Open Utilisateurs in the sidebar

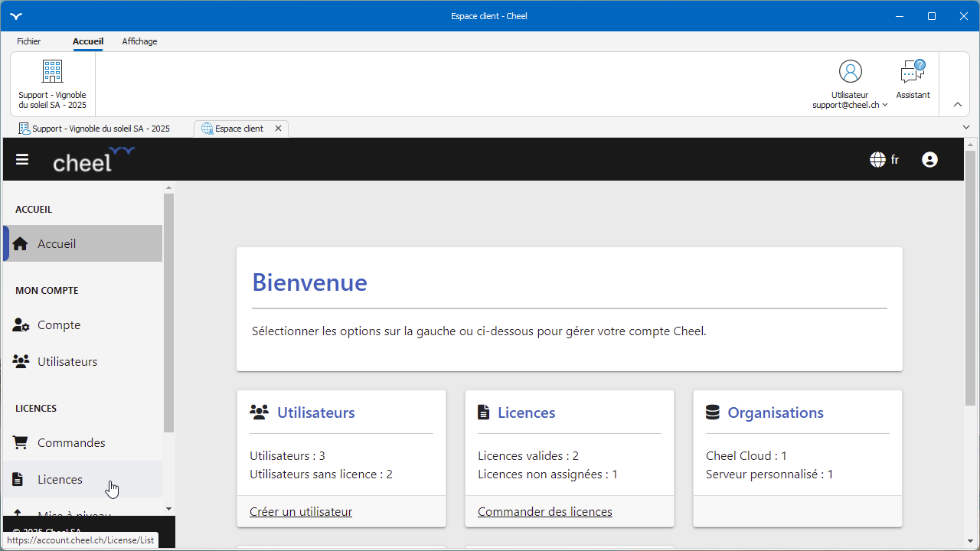(x=83, y=361)
